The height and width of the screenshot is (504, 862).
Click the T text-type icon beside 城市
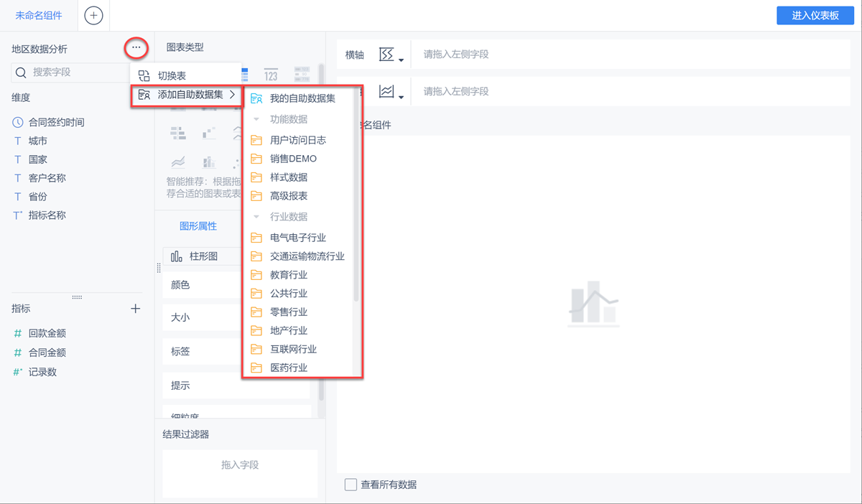[18, 141]
